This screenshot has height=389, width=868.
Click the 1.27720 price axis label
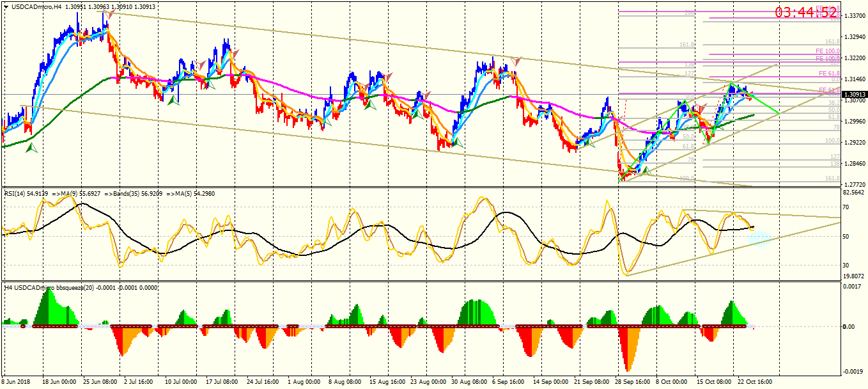click(x=855, y=184)
